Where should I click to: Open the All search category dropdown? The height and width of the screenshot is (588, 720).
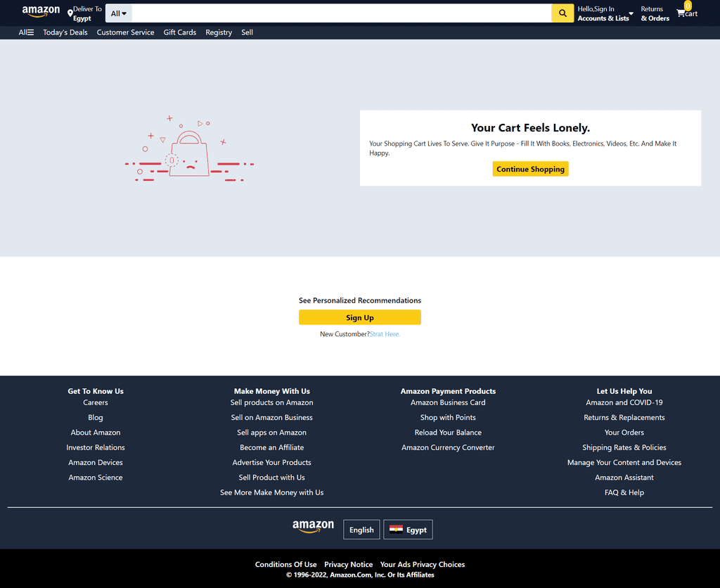[x=118, y=13]
